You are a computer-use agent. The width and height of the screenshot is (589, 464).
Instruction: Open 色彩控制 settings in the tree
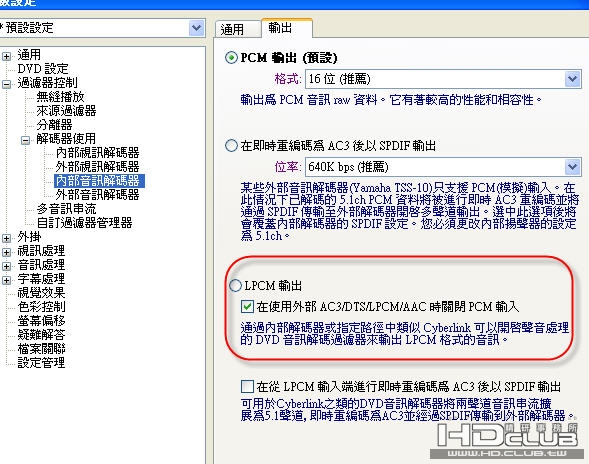[x=41, y=307]
